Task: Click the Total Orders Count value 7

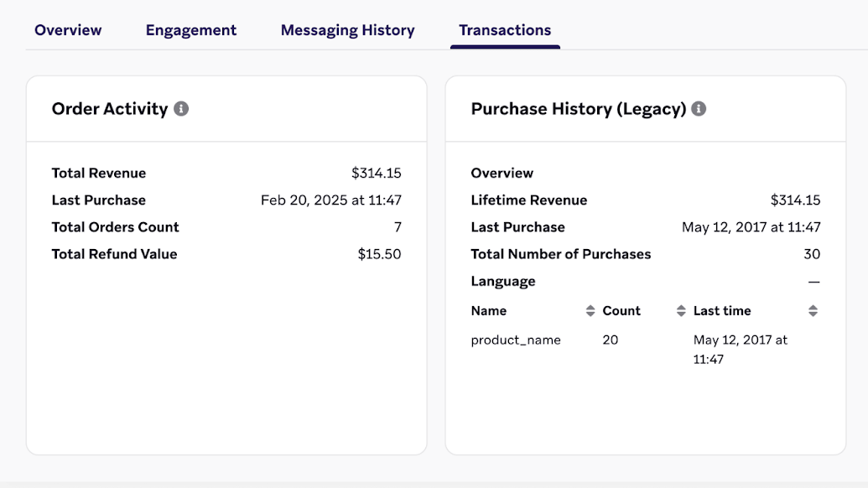Action: click(x=398, y=227)
